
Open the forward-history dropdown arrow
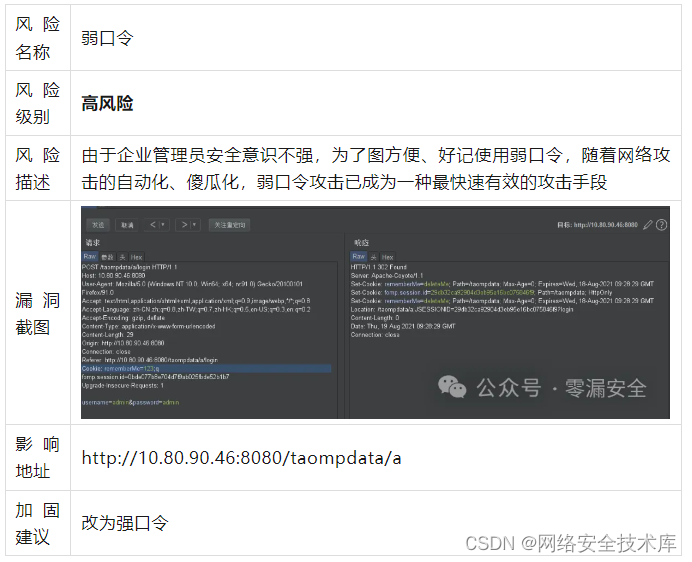click(x=194, y=225)
